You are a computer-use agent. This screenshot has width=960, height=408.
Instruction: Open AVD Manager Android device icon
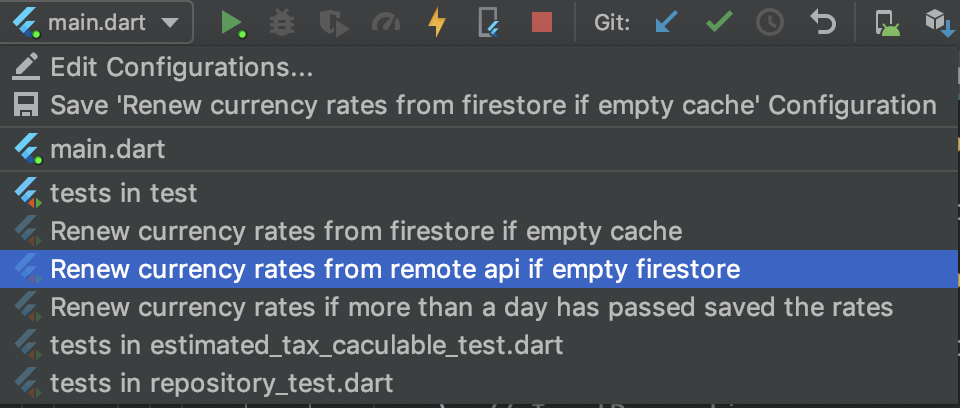pos(887,23)
